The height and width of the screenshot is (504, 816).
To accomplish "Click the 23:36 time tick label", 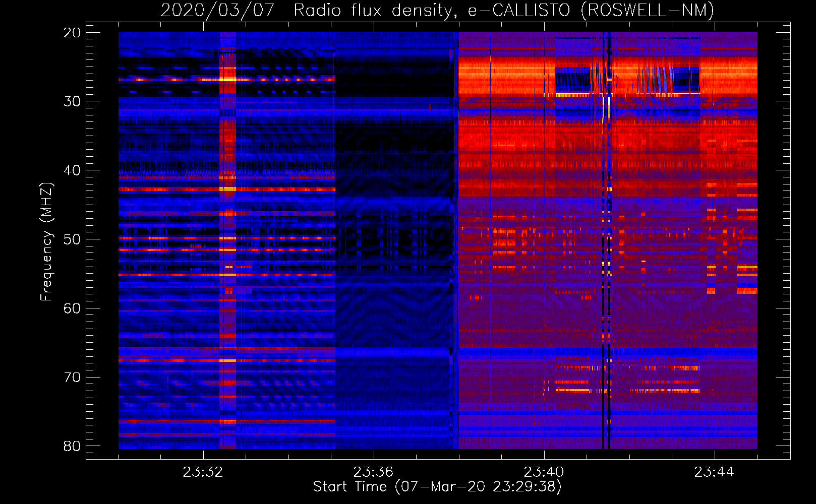I will [373, 472].
